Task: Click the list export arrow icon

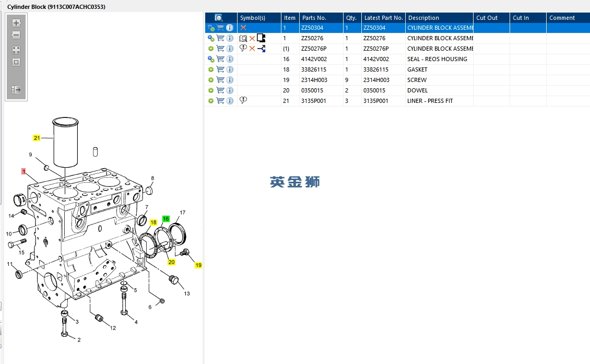Action: tap(16, 90)
